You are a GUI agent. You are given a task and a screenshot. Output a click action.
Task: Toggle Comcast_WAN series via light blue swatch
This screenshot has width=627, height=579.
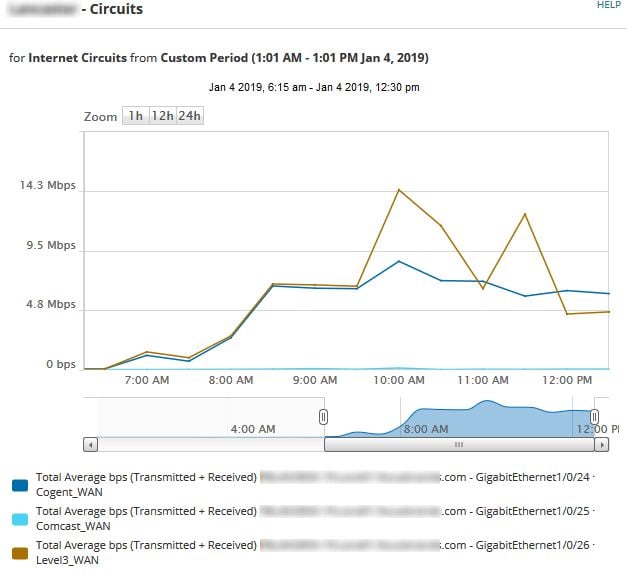coord(20,519)
